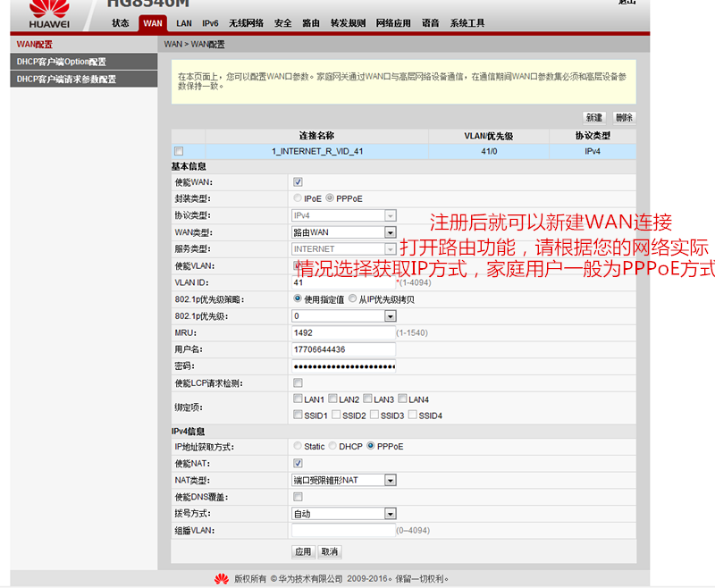Select the WAN tab

(x=153, y=23)
